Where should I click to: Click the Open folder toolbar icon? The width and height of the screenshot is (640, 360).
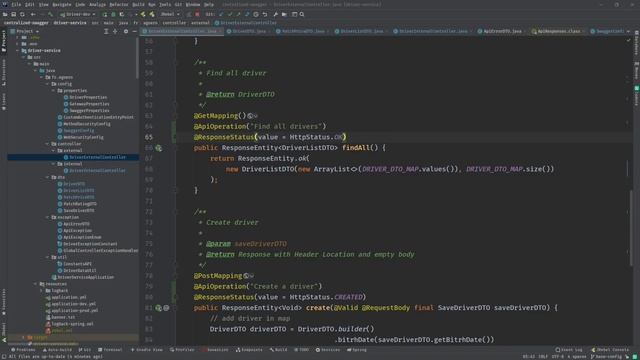point(5,14)
